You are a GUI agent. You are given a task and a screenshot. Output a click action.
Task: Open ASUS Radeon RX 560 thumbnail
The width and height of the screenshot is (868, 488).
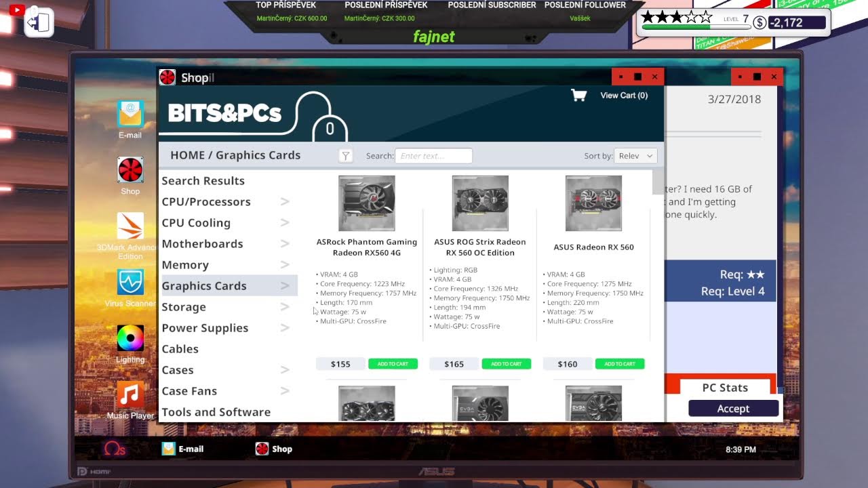(593, 203)
